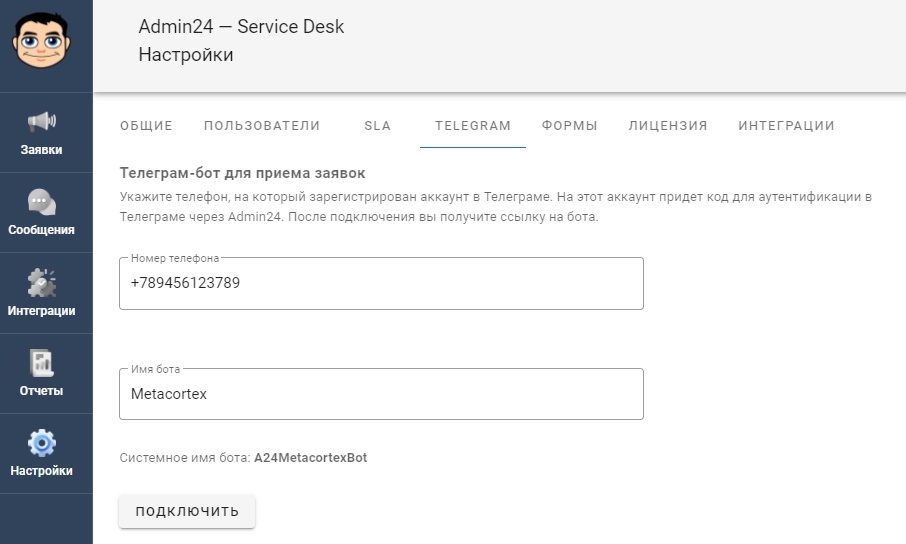Screen dimensions: 906x544
Task: Open the SLA tab
Action: pyautogui.click(x=377, y=126)
